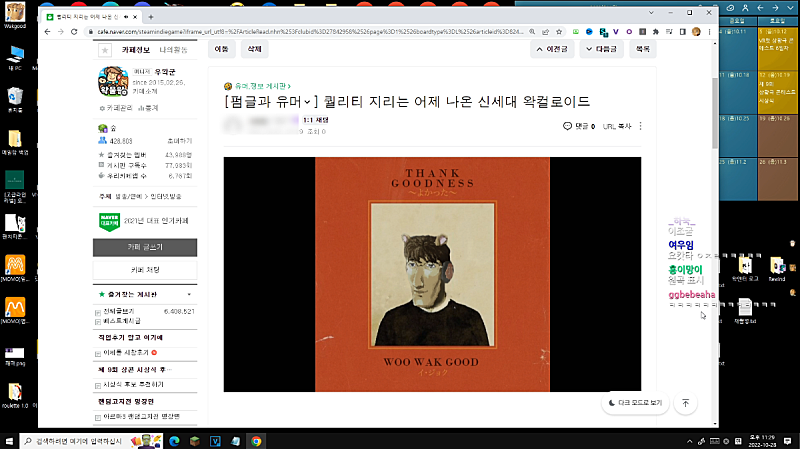Open the 유머,정보 게시판 board link
Image resolution: width=800 pixels, height=449 pixels.
tap(262, 86)
